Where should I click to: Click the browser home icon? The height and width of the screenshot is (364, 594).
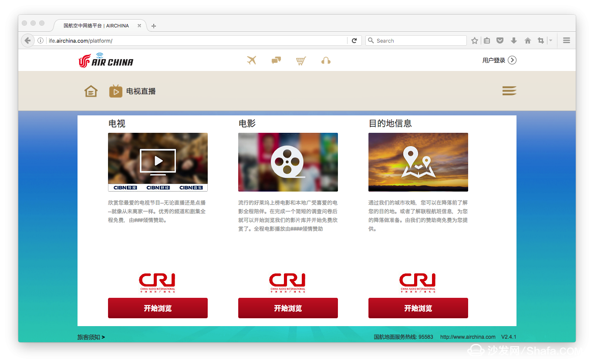[x=528, y=40]
